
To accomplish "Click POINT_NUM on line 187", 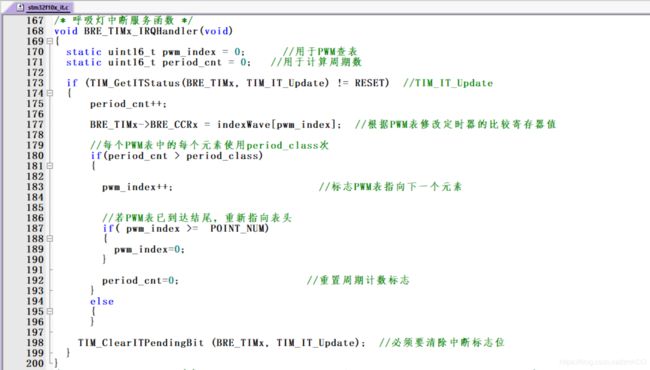I will pyautogui.click(x=237, y=228).
